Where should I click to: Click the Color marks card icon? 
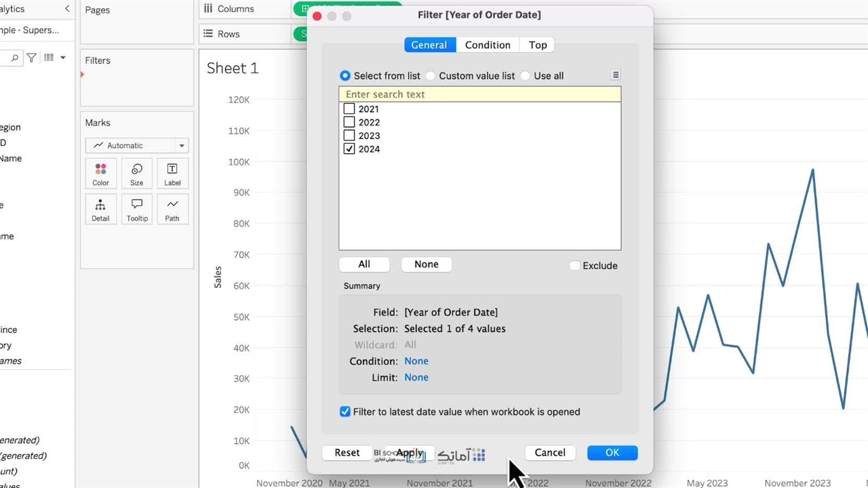[100, 174]
